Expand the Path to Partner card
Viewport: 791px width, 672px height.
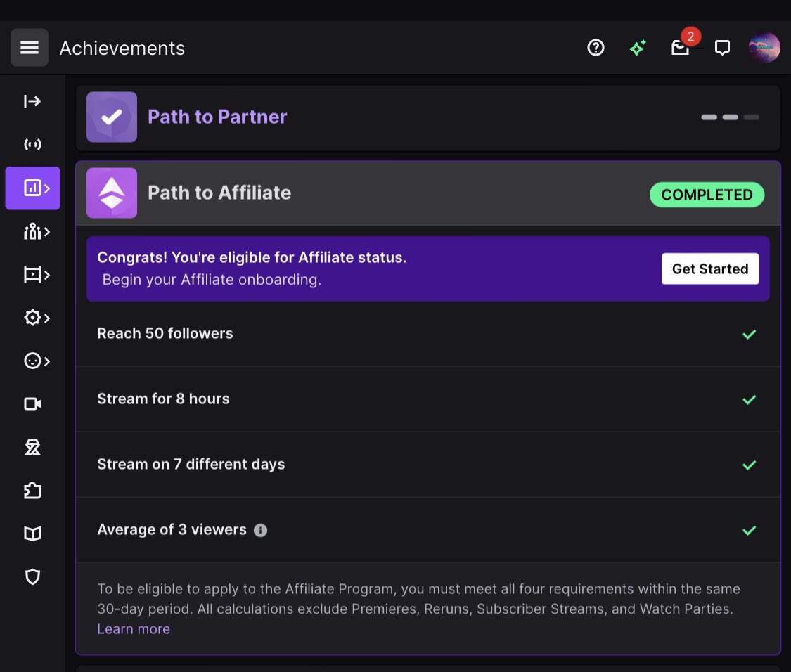point(427,117)
